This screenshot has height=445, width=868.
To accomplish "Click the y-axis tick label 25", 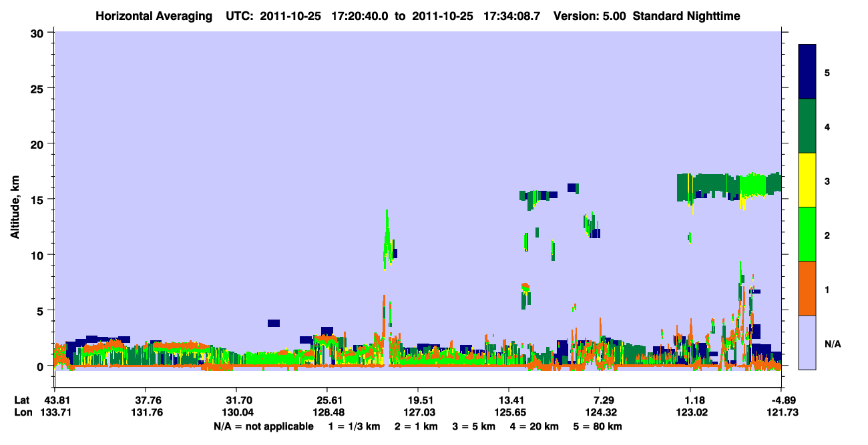I will coord(39,88).
